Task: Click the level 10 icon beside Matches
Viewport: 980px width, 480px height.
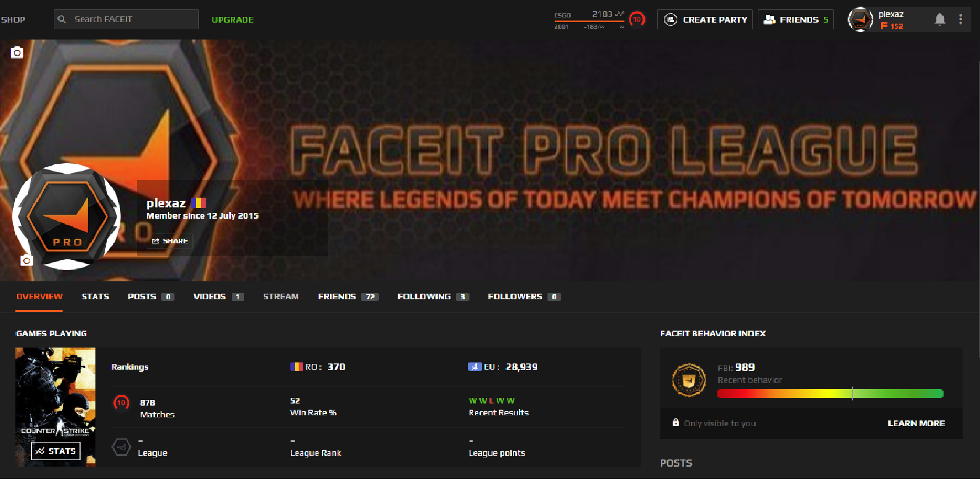Action: tap(121, 403)
